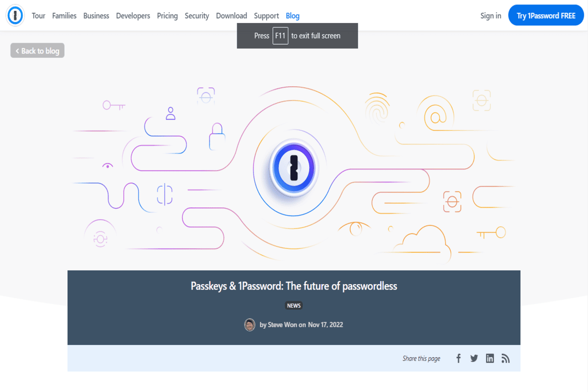Viewport: 588px width, 392px height.
Task: Select Business in the navigation bar
Action: [96, 16]
